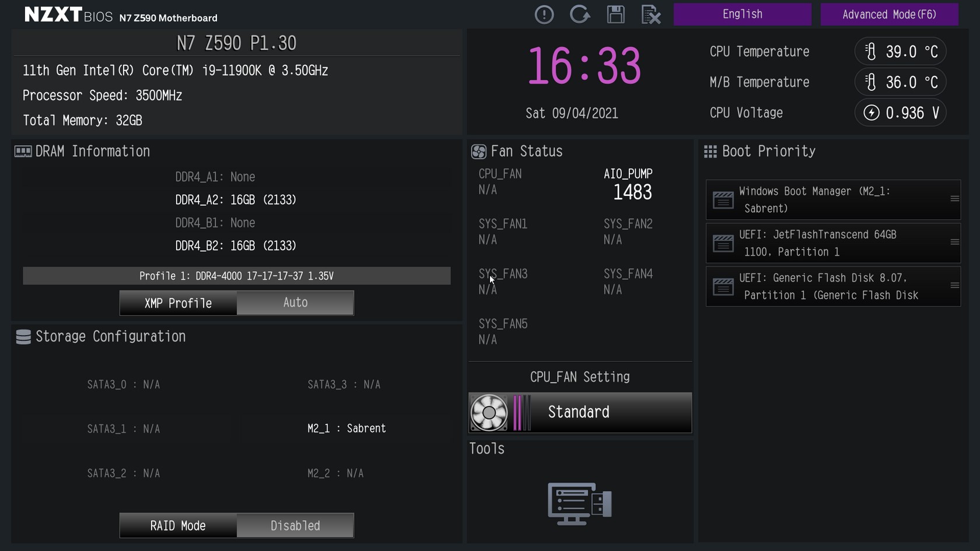Screen dimensions: 980x551
Task: Click M2_2 : N/A storage entry
Action: [x=335, y=473]
